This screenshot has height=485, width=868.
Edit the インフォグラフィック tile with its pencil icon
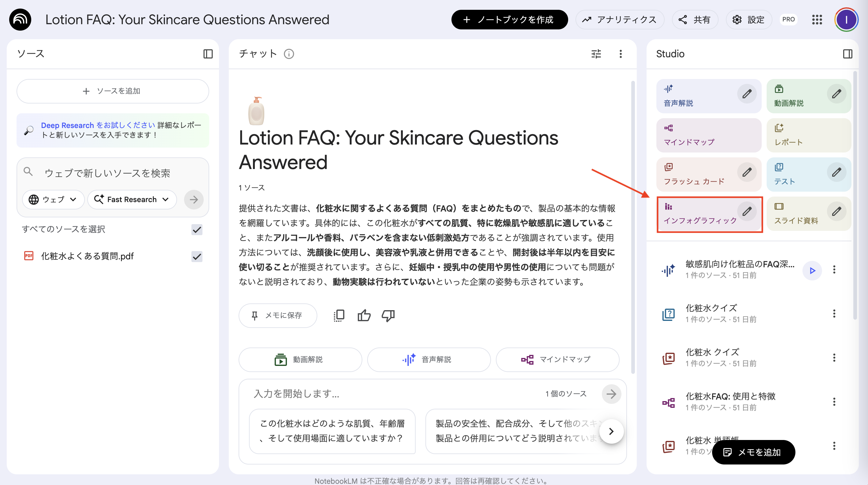pos(747,212)
